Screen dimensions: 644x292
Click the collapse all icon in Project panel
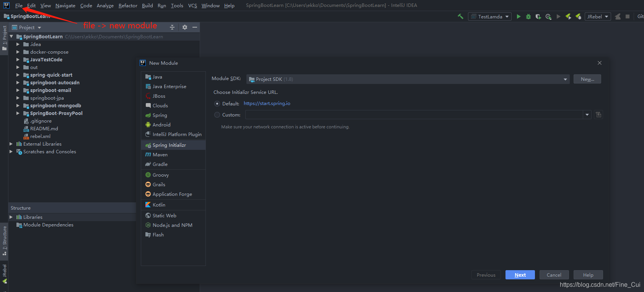172,27
